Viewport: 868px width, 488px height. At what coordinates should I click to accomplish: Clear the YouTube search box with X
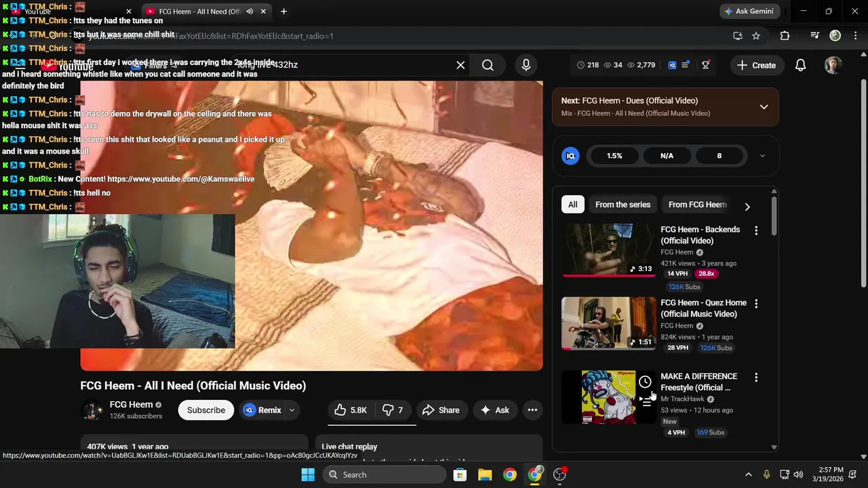click(x=460, y=65)
